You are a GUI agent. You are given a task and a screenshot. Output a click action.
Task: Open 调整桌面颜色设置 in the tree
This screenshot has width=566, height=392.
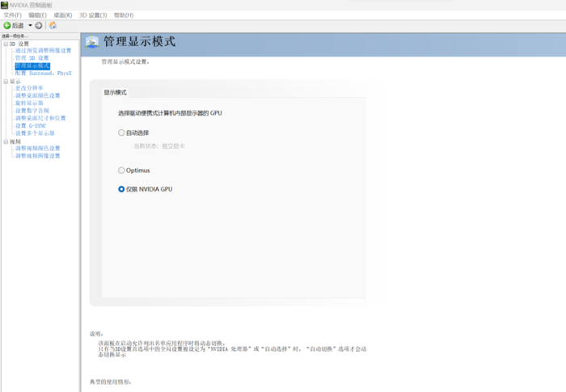37,95
